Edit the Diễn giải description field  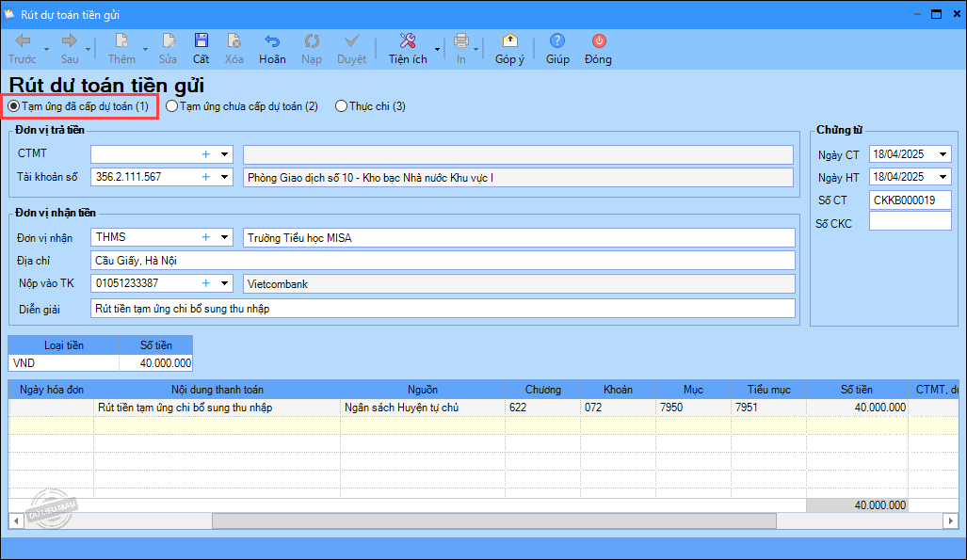[443, 309]
